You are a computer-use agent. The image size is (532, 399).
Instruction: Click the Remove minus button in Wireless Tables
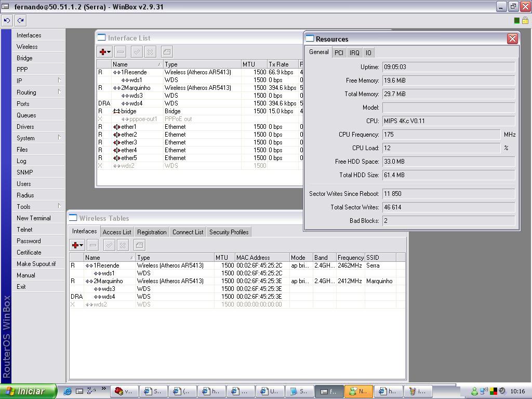tap(93, 245)
